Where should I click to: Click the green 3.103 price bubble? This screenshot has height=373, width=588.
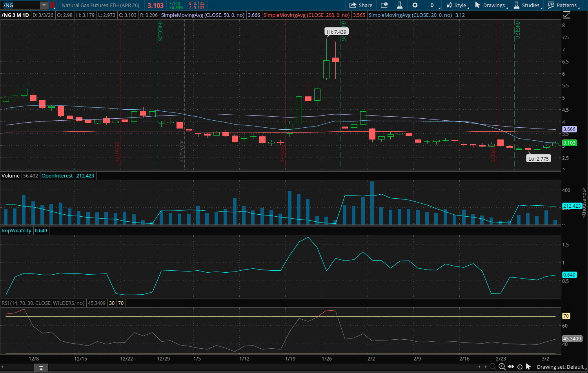(570, 143)
